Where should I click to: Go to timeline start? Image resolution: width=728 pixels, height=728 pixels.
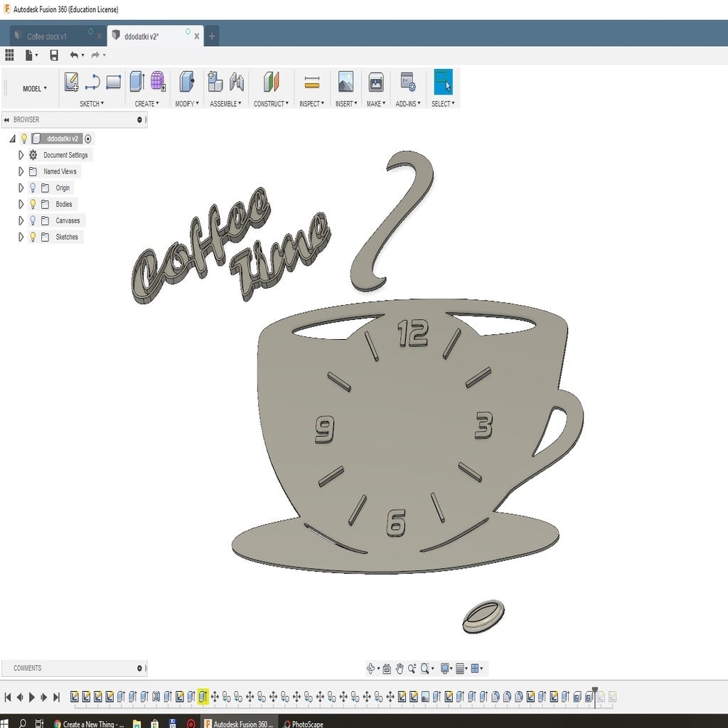click(x=7, y=697)
